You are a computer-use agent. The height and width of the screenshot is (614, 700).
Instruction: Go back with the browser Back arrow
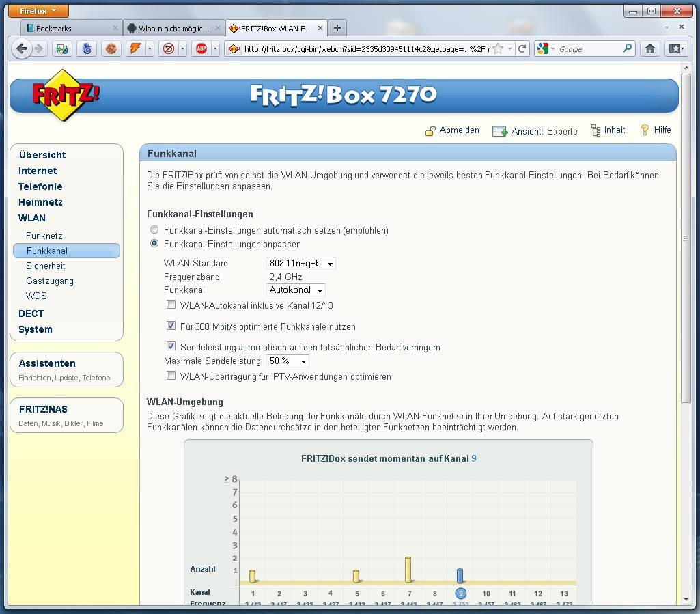tap(21, 48)
